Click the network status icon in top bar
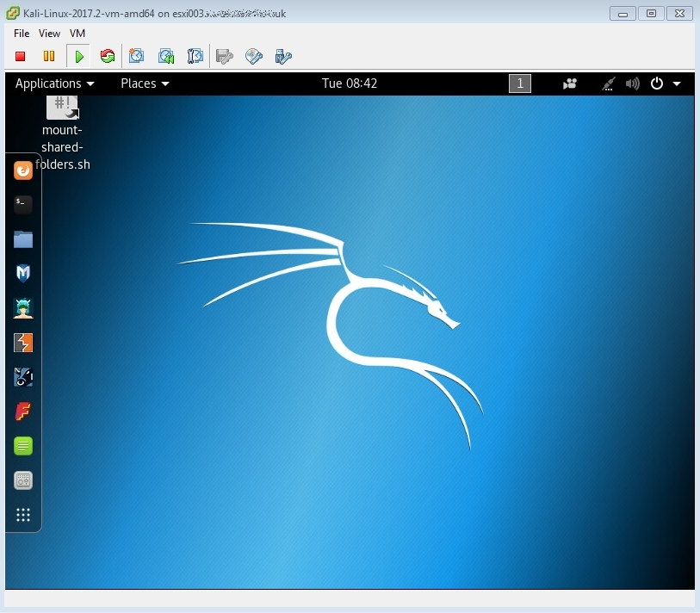The height and width of the screenshot is (613, 700). click(x=608, y=84)
